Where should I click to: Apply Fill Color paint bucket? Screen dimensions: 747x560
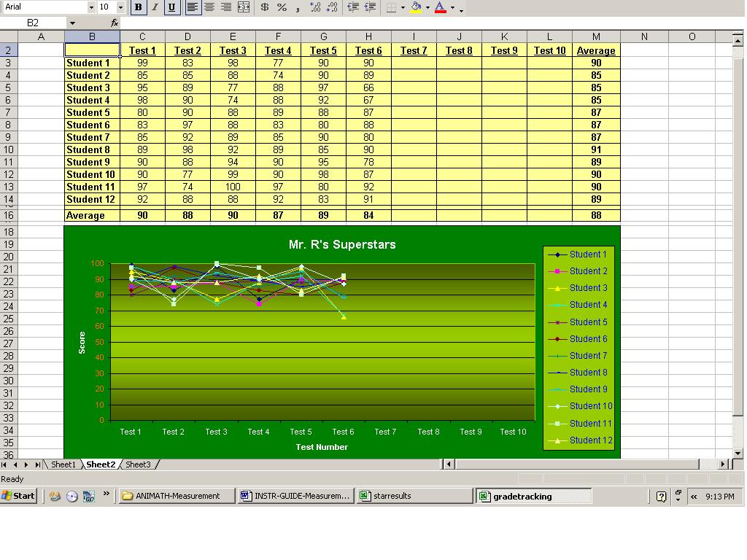(416, 7)
